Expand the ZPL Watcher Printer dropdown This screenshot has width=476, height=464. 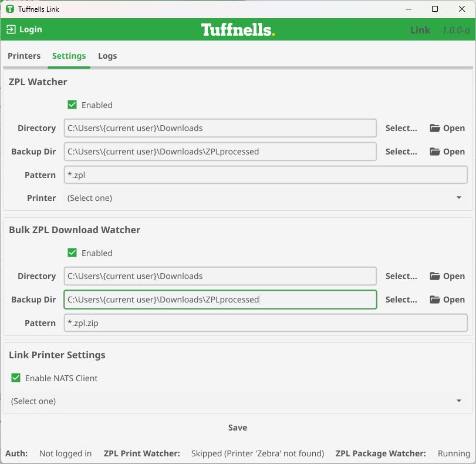coord(459,198)
